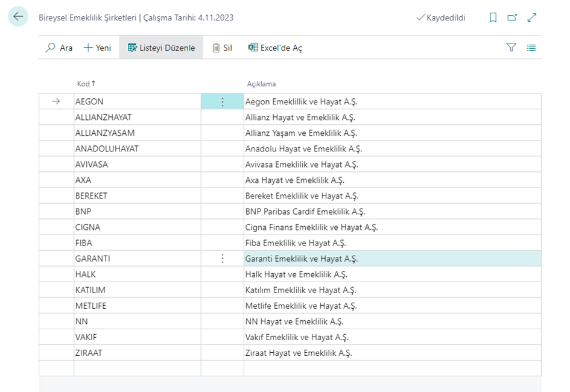Viewport: 570px width, 392px height.
Task: Select the KATILIM code cell
Action: pos(138,290)
